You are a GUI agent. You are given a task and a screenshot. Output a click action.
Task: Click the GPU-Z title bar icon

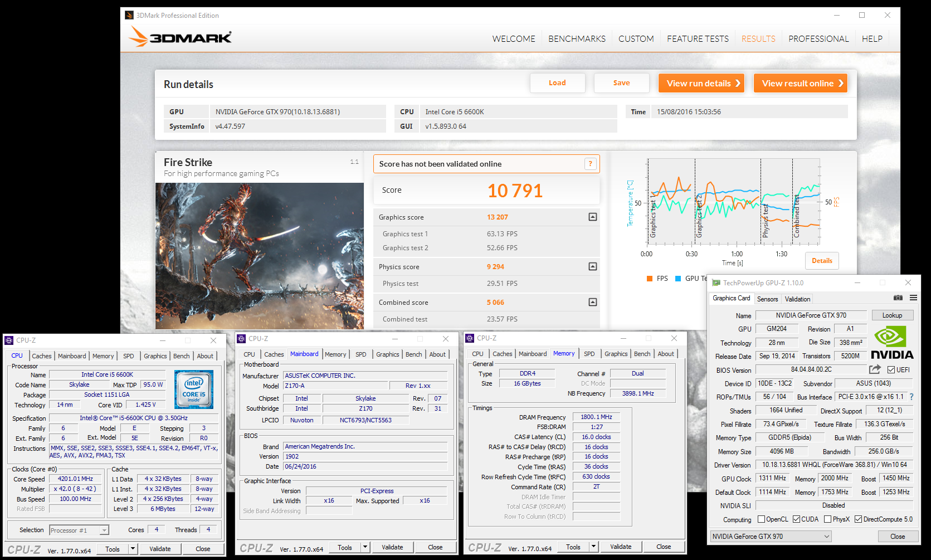(716, 283)
